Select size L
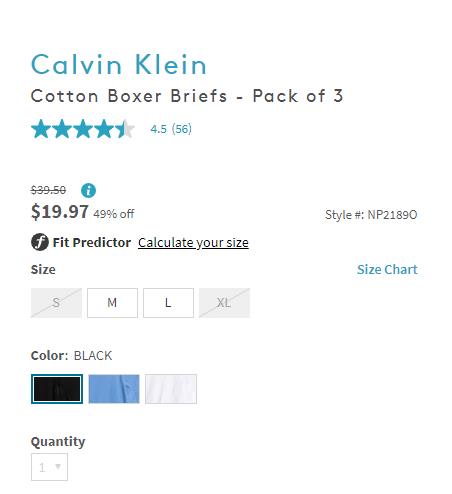Image resolution: width=452 pixels, height=494 pixels. tap(168, 303)
